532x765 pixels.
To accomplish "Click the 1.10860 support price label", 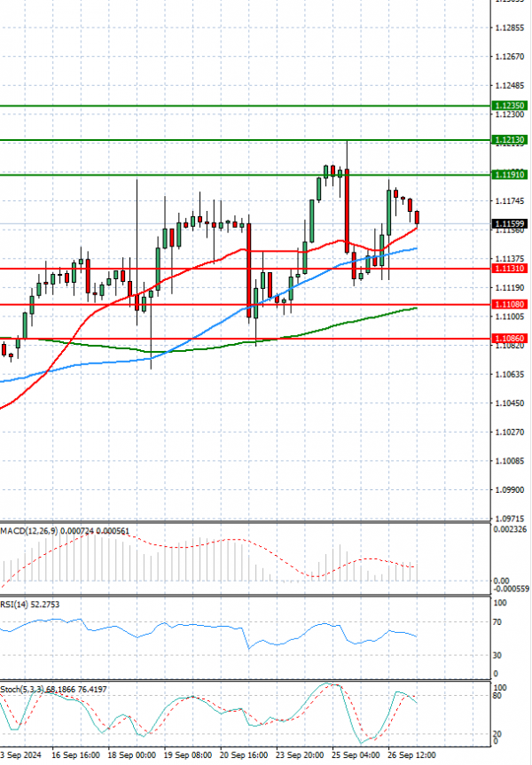I will click(510, 338).
